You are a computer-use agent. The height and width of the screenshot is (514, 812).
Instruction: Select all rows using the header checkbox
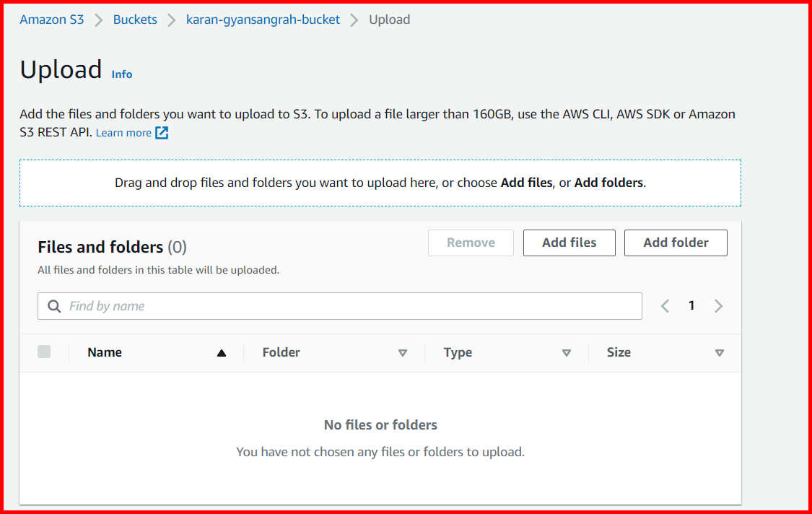pos(44,352)
